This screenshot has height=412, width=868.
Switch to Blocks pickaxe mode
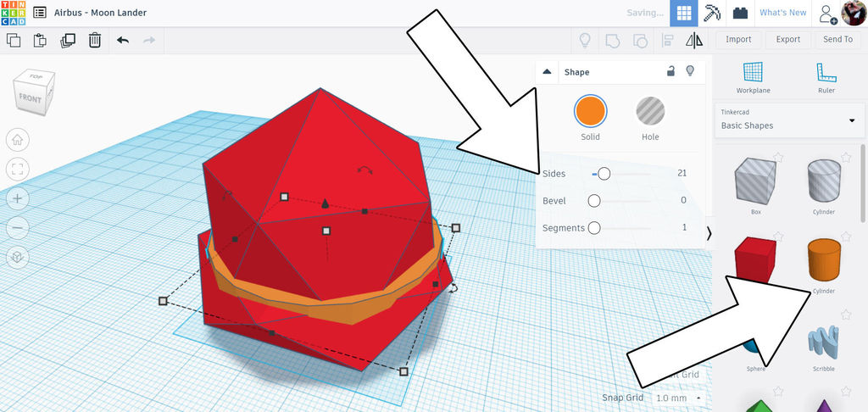pos(712,14)
